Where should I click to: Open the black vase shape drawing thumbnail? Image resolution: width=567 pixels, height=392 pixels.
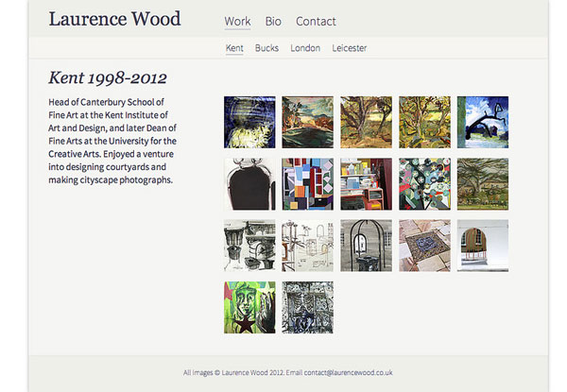(249, 184)
